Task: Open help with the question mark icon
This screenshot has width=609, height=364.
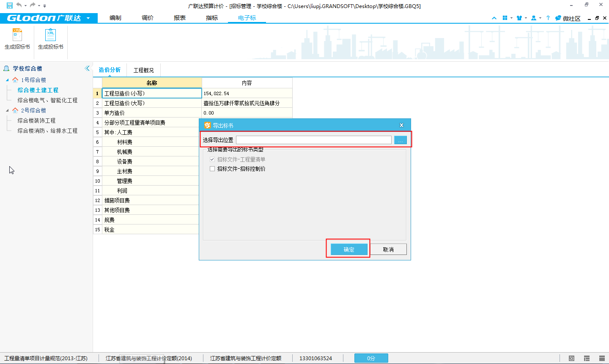Action: 548,18
